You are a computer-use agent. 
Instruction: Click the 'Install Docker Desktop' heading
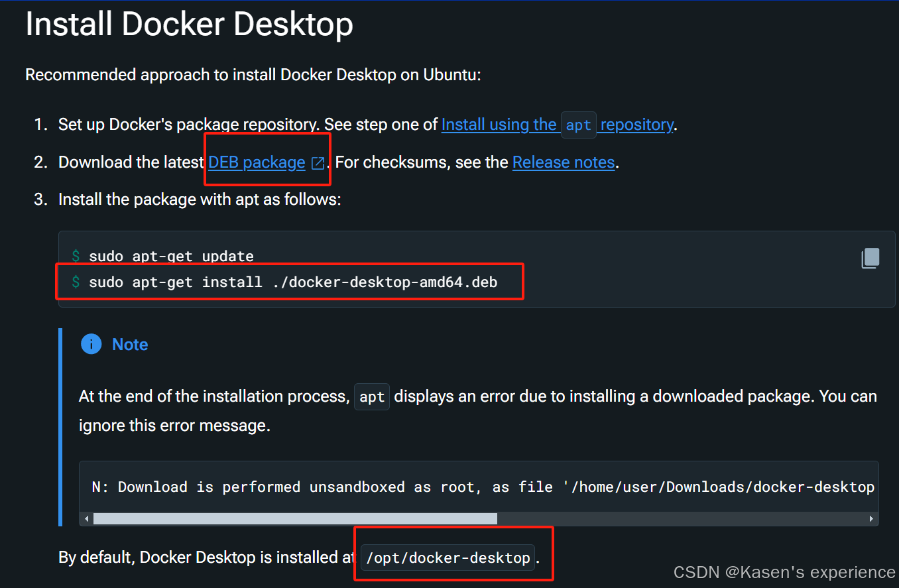pos(189,25)
